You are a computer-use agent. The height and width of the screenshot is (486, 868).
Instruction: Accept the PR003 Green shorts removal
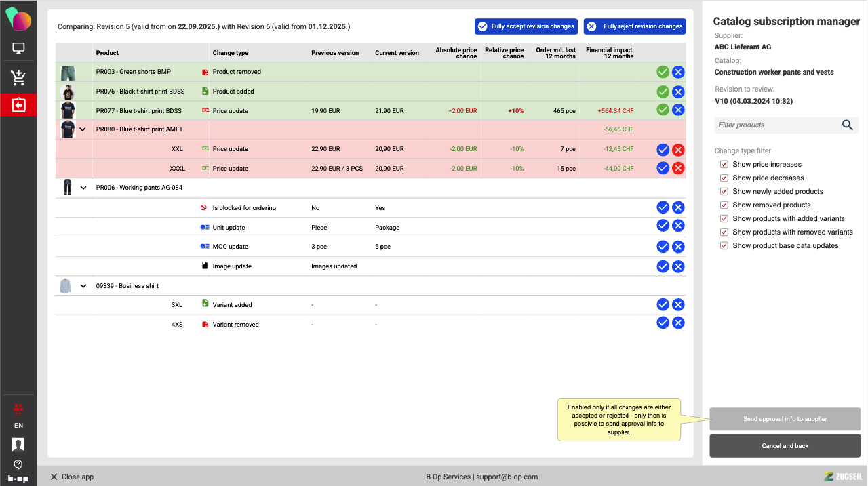coord(663,72)
